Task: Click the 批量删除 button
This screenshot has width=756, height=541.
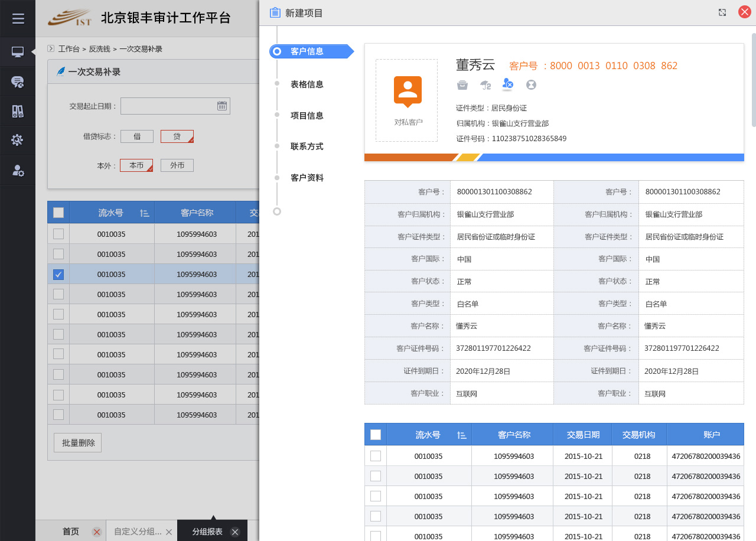Action: pos(77,442)
